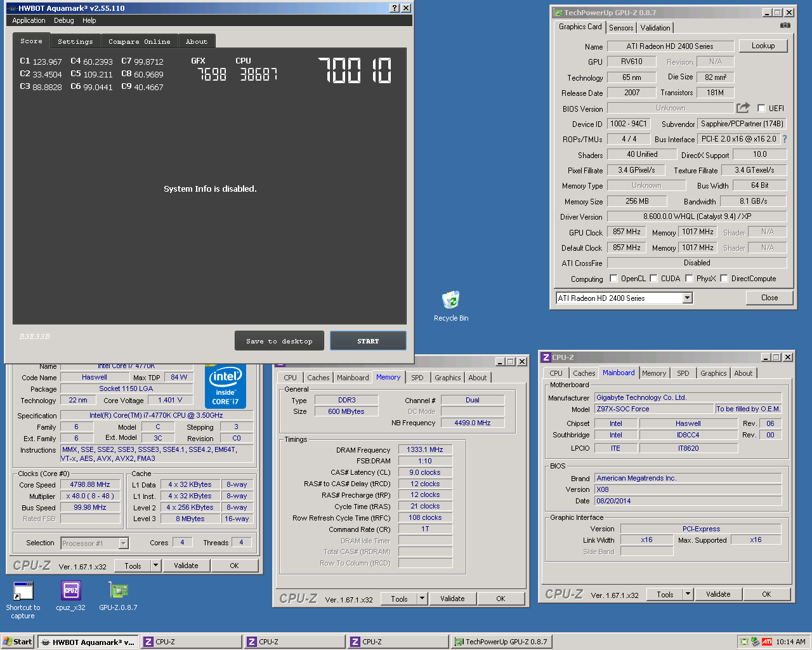Click the BIOS date 08/20/2014 field

pos(688,501)
